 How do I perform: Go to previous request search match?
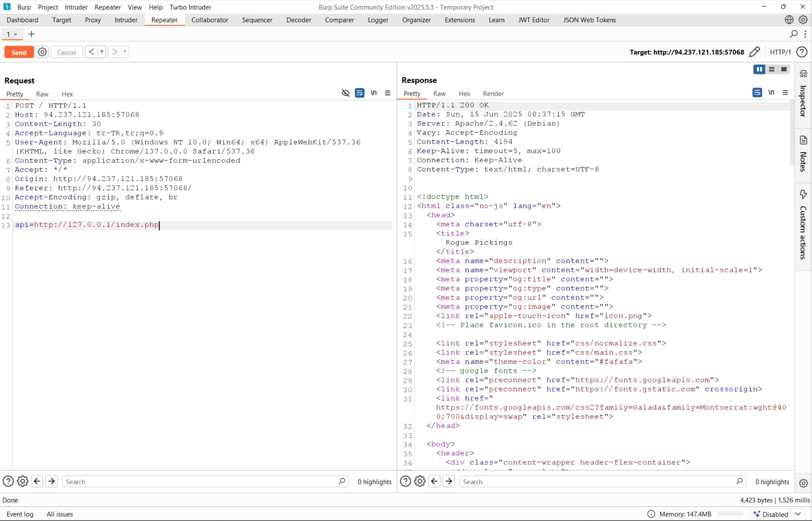[x=37, y=481]
